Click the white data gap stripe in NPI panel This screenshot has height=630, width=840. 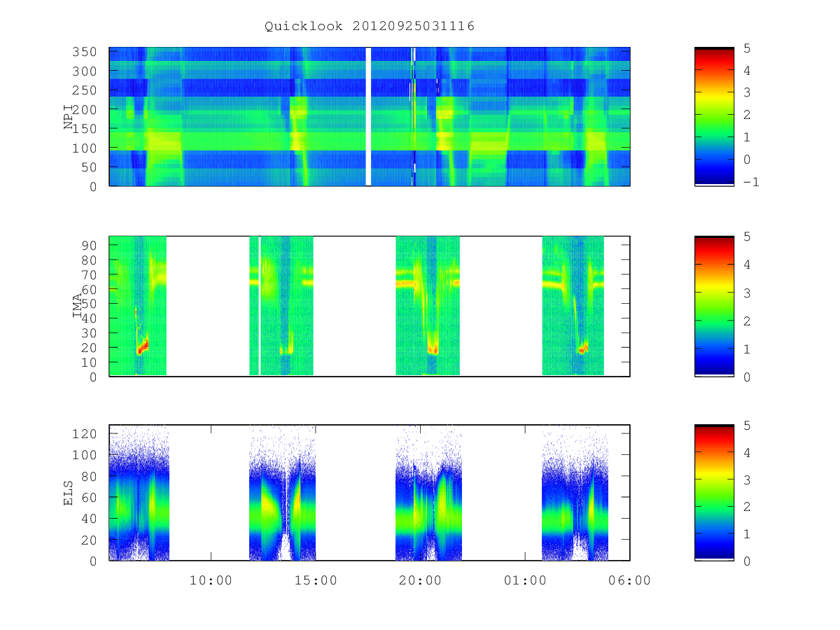[x=368, y=116]
